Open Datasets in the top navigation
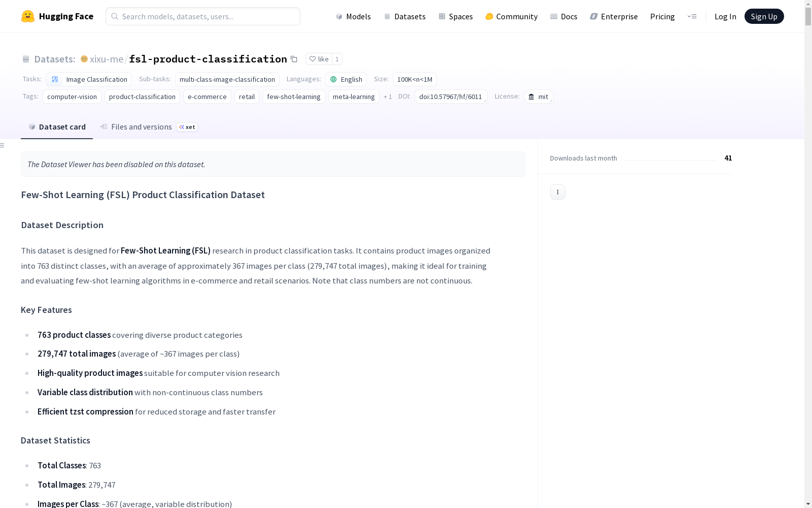 404,16
